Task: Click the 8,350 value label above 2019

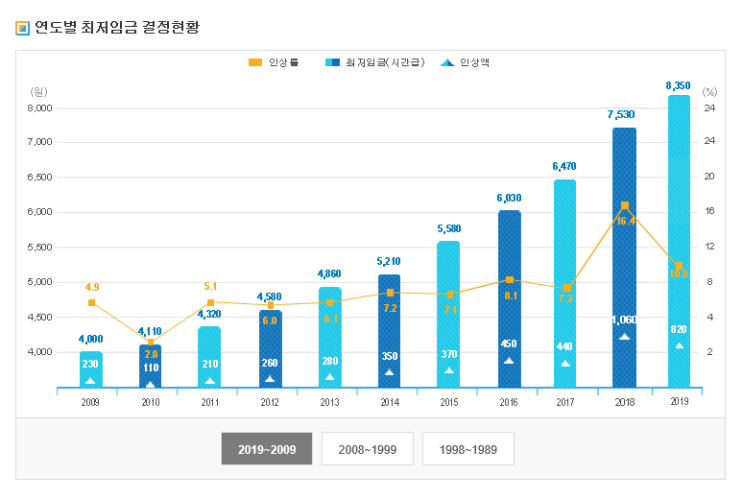Action: point(678,85)
